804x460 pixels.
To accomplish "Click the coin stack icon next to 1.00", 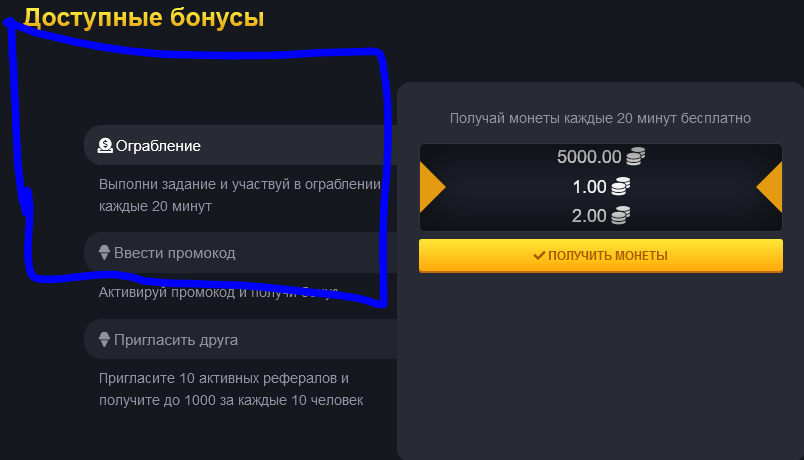I will (x=621, y=186).
